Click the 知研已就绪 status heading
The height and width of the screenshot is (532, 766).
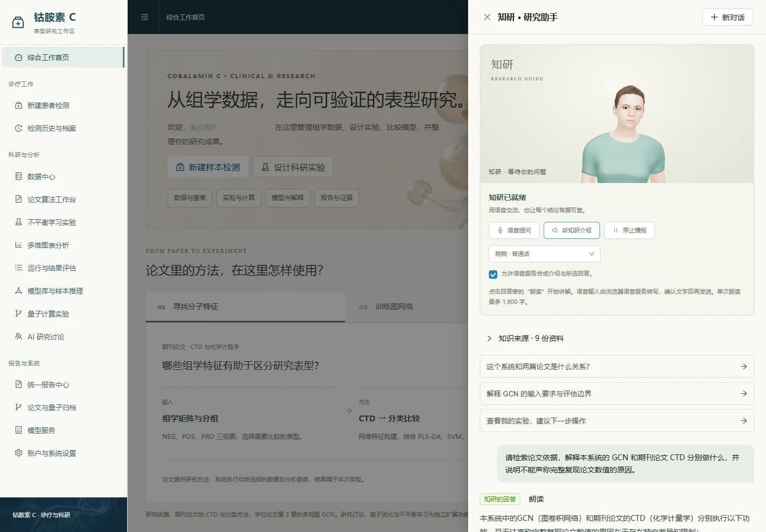pos(507,197)
